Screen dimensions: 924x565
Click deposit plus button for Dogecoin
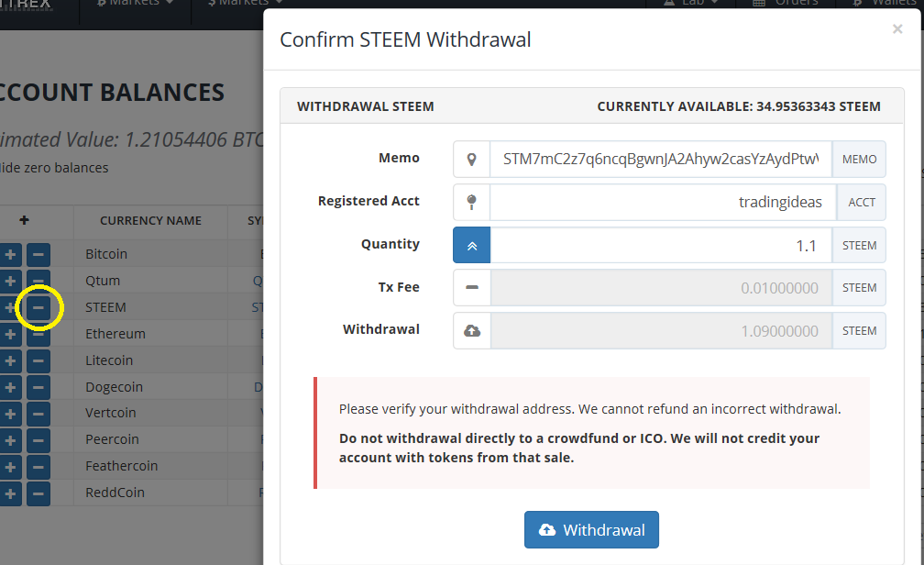[10, 387]
